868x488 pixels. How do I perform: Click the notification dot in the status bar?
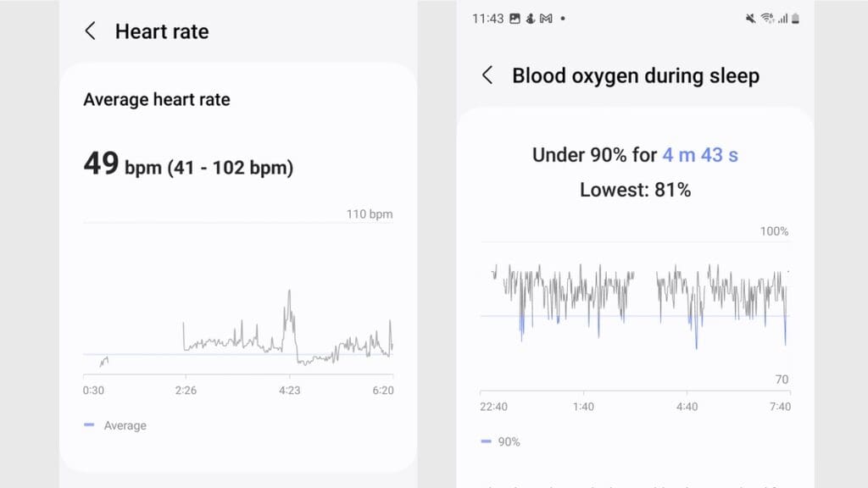(563, 17)
